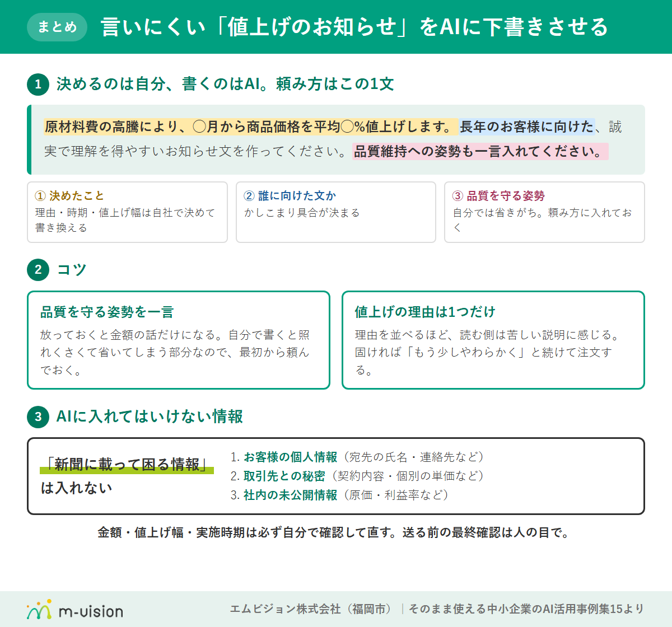672x627 pixels.
Task: Click the tip body starting 放っておくと金額の話だけになる
Action: [175, 353]
